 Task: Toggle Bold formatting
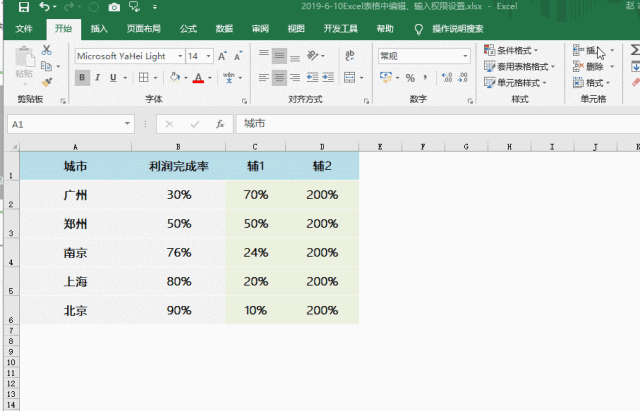click(x=83, y=77)
